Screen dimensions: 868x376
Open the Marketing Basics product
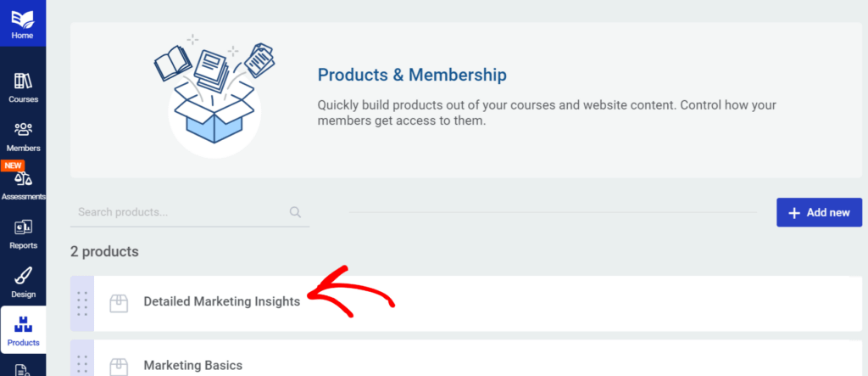(x=193, y=365)
